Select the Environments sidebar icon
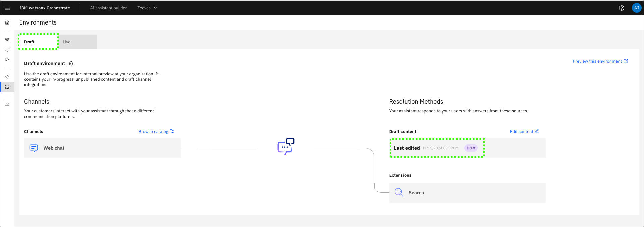 (7, 87)
